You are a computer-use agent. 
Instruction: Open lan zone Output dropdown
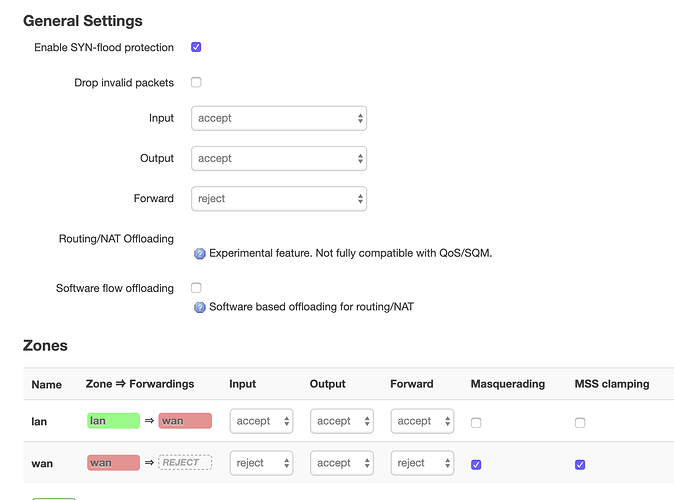[x=342, y=421]
